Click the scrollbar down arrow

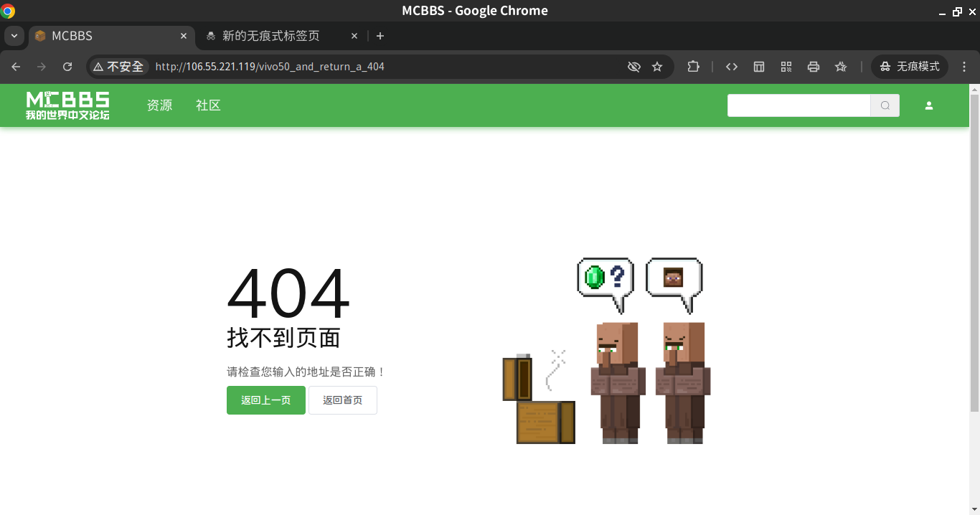[x=974, y=509]
